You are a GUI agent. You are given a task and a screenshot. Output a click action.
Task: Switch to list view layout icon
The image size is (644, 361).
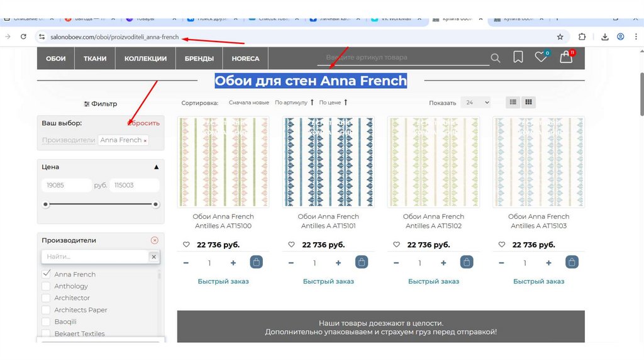point(513,103)
